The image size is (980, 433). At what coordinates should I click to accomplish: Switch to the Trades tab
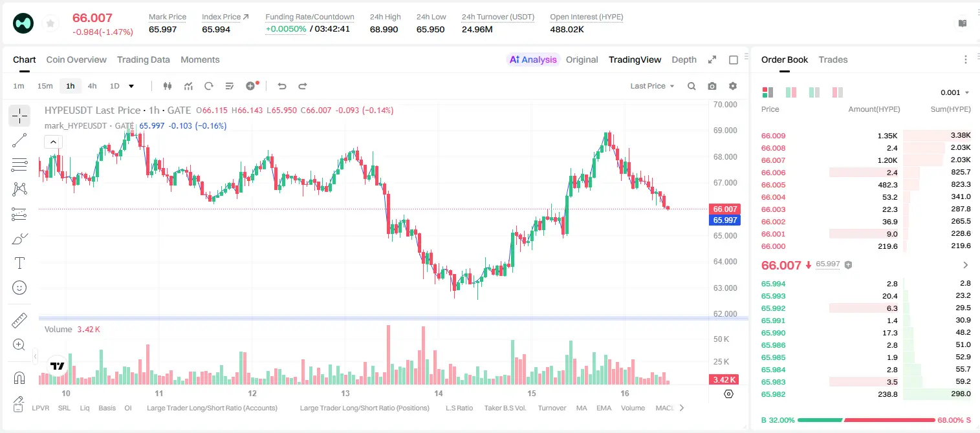(x=833, y=59)
